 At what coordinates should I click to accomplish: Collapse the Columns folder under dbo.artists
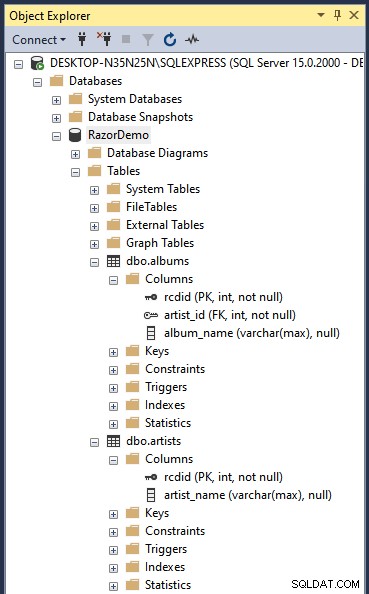[x=113, y=460]
